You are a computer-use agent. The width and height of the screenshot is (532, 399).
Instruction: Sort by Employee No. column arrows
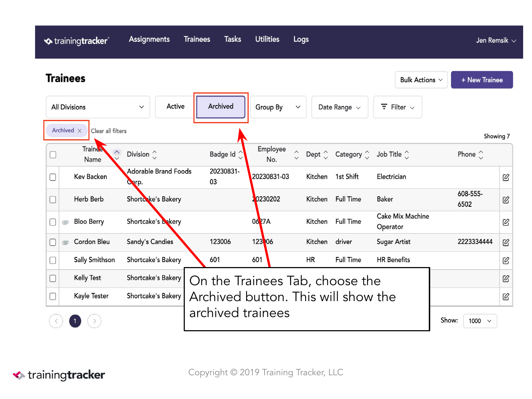296,154
